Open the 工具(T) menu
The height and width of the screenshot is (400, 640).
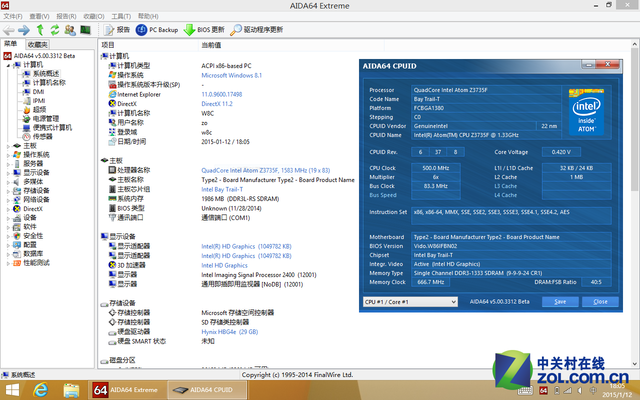[121, 16]
